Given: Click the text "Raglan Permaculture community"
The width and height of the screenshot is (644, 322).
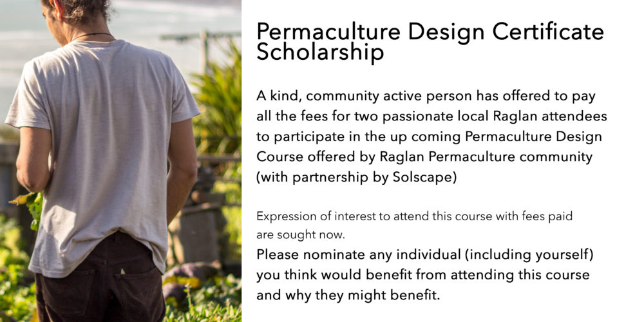Looking at the screenshot, I should coord(486,157).
